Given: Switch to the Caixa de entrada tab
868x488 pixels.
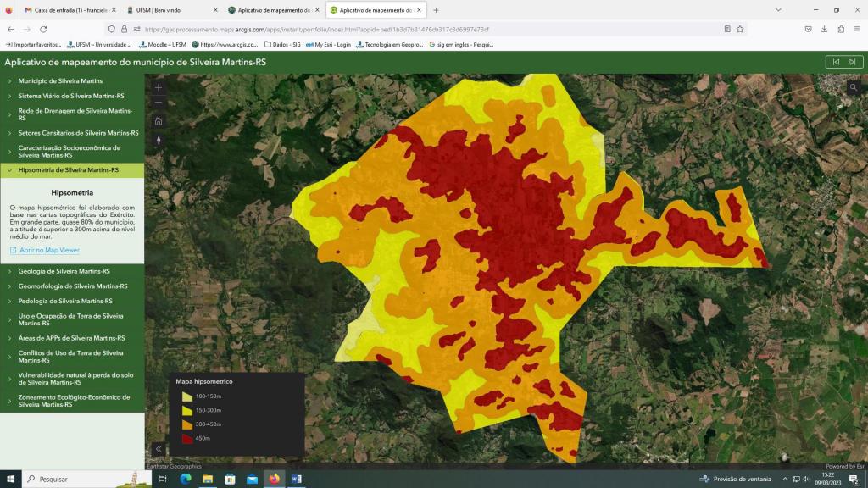Looking at the screenshot, I should point(67,10).
